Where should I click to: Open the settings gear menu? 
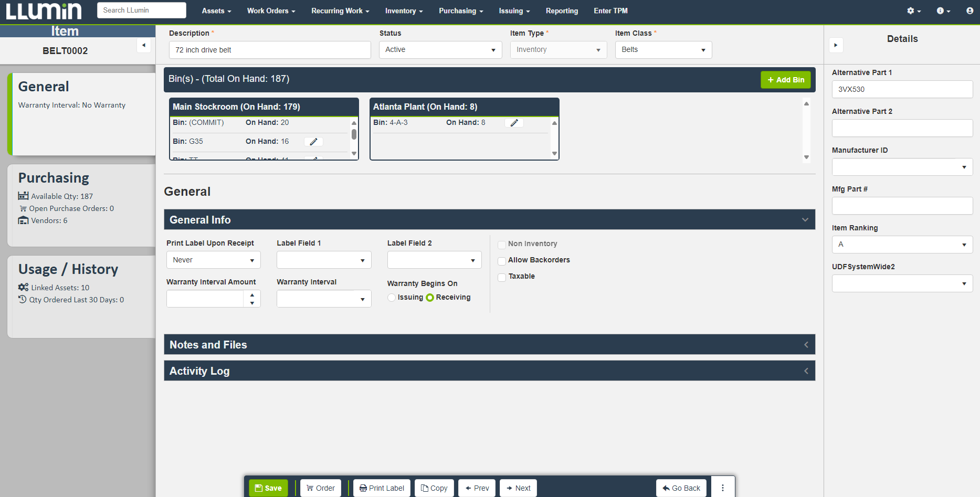pyautogui.click(x=913, y=11)
